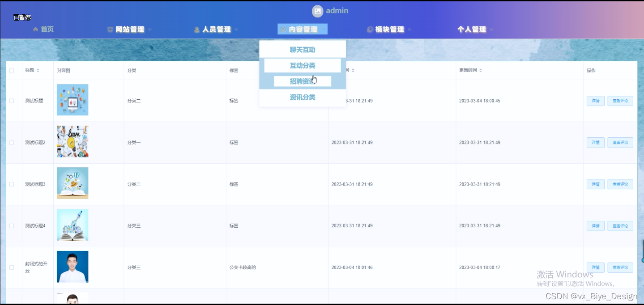Screen dimensions: 644x305
Task: Check the box for row 测试标题3
Action: [12, 184]
